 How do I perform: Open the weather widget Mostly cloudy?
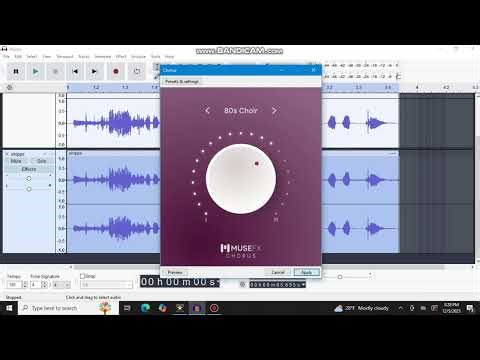(362, 308)
